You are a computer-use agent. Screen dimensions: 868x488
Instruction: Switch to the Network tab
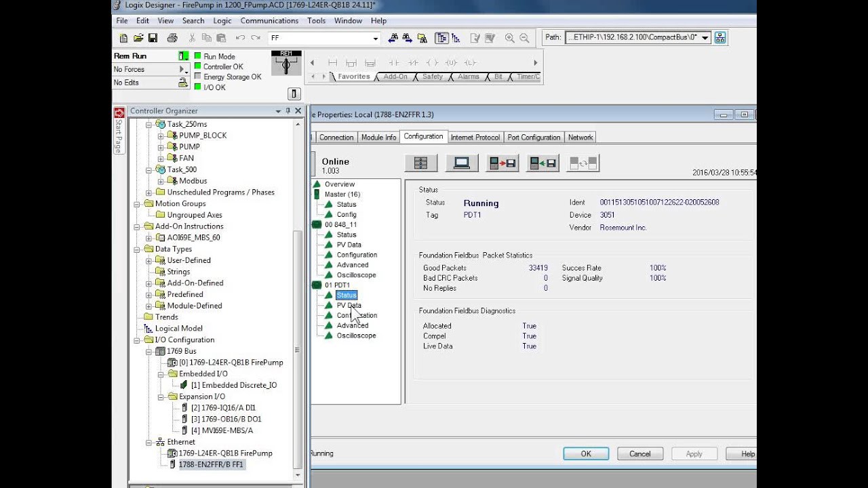pyautogui.click(x=580, y=137)
